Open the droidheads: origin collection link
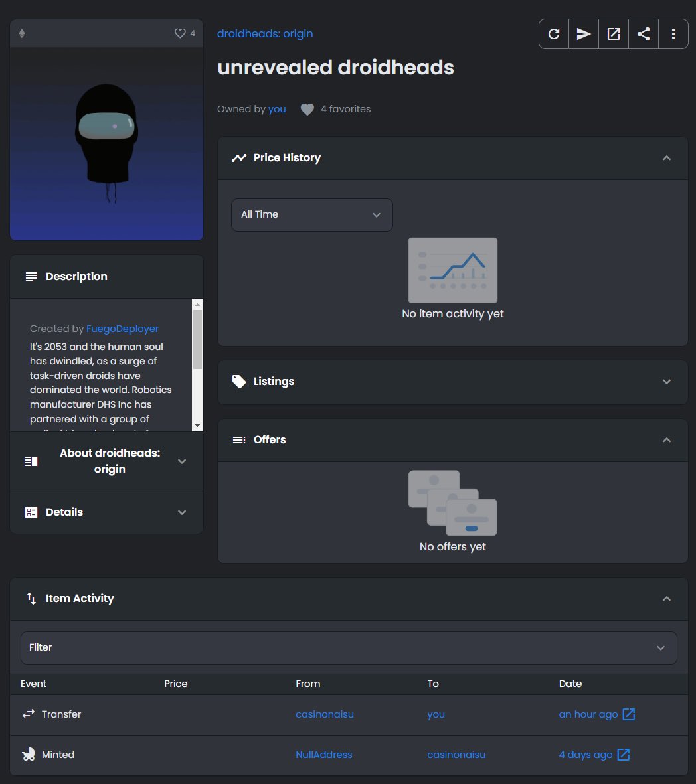The width and height of the screenshot is (696, 784). point(265,33)
